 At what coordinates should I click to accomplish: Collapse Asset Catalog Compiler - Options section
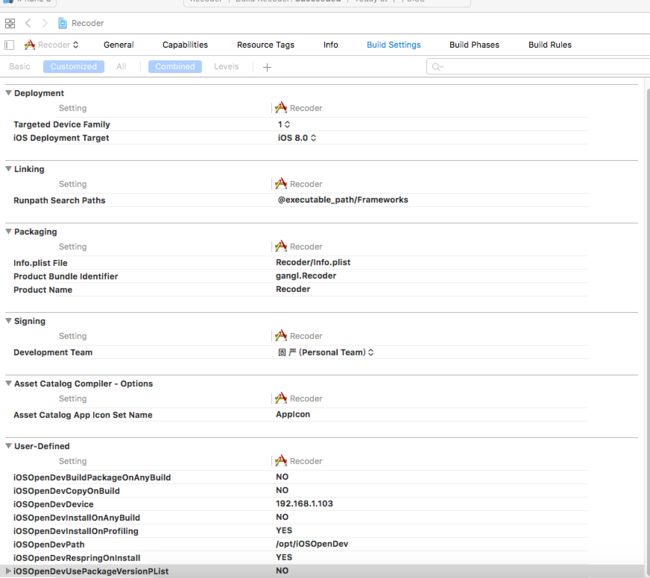pos(8,383)
